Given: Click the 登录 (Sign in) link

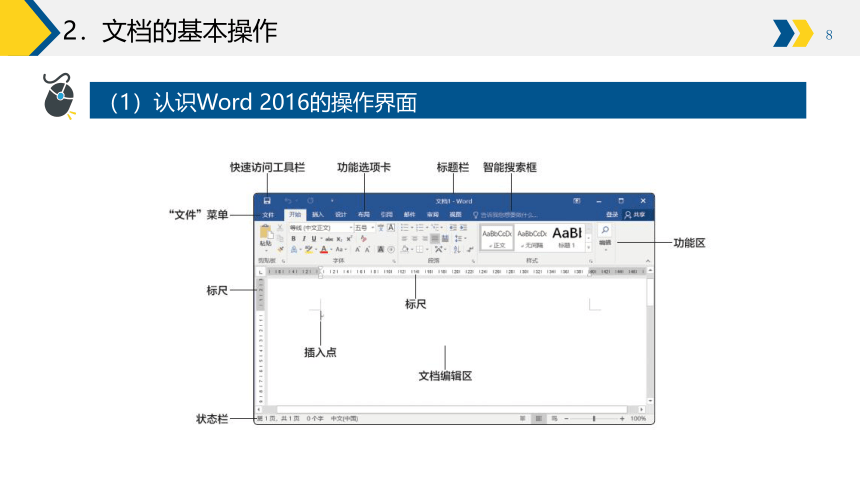Looking at the screenshot, I should pyautogui.click(x=612, y=215).
